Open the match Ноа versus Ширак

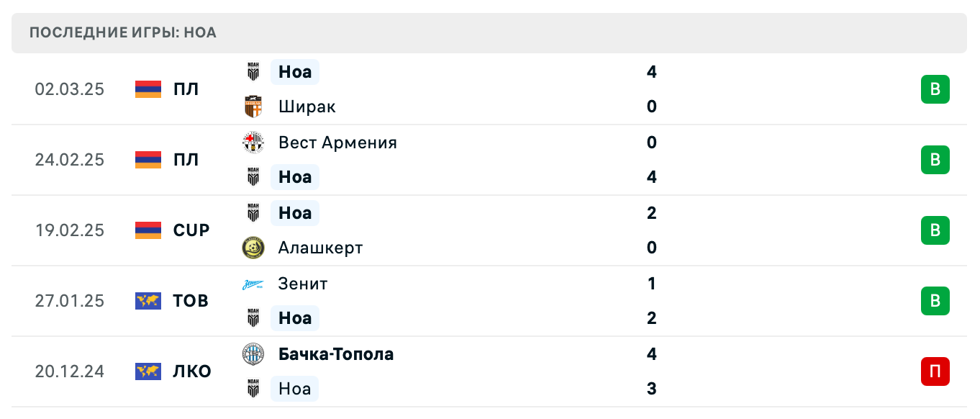point(489,89)
